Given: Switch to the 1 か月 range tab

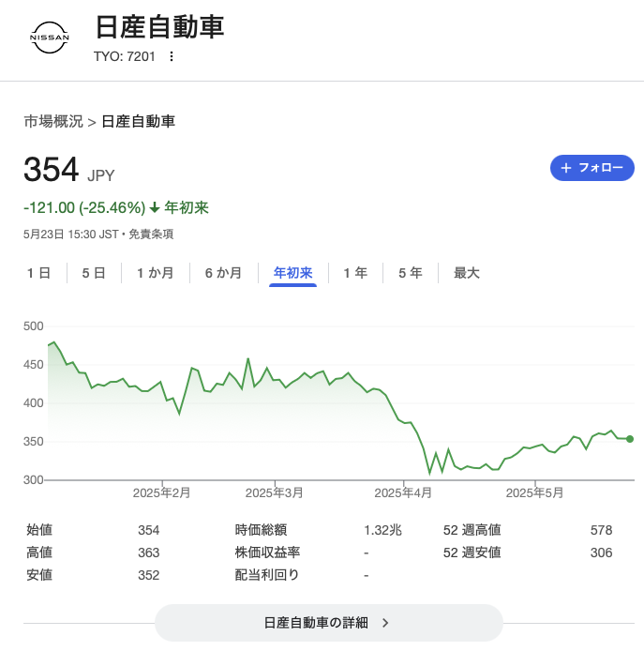Looking at the screenshot, I should 156,273.
